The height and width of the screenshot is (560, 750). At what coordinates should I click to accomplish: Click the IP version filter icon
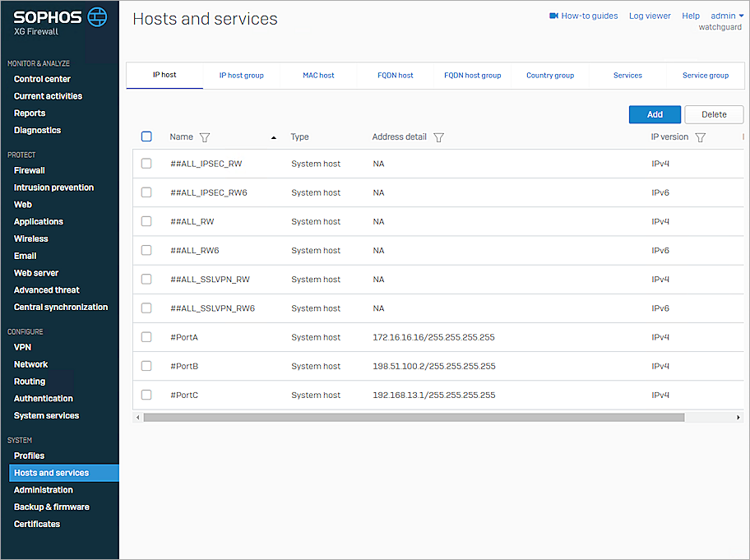click(700, 137)
